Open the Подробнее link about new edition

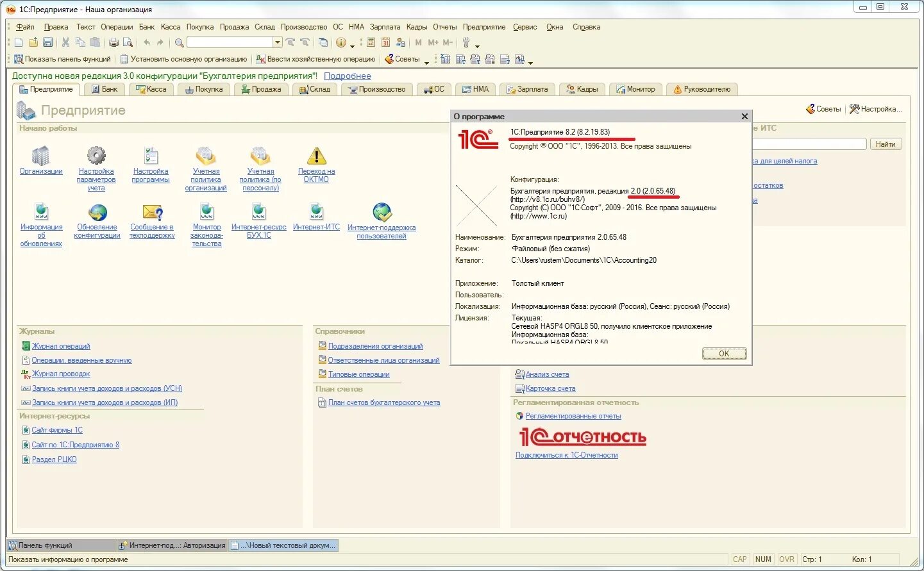pos(347,76)
